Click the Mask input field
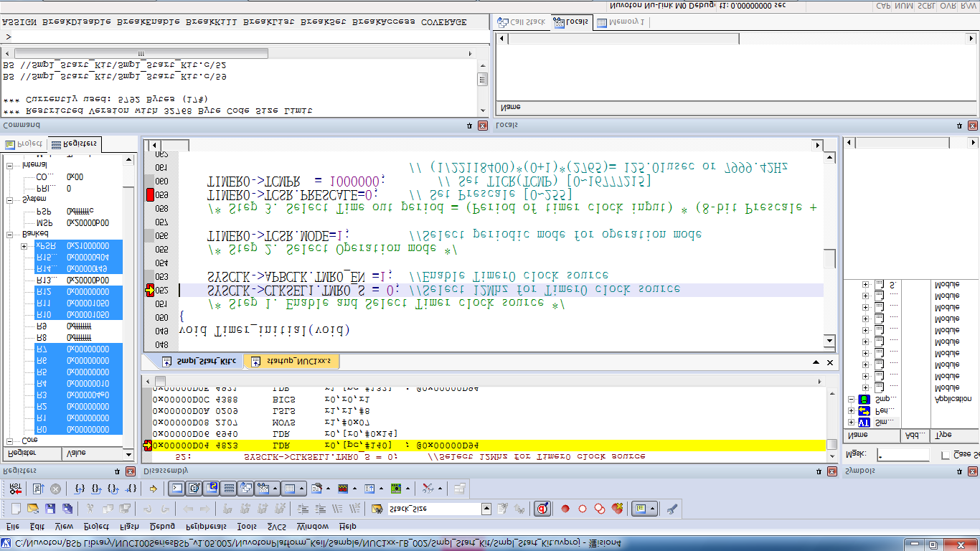 tap(902, 455)
